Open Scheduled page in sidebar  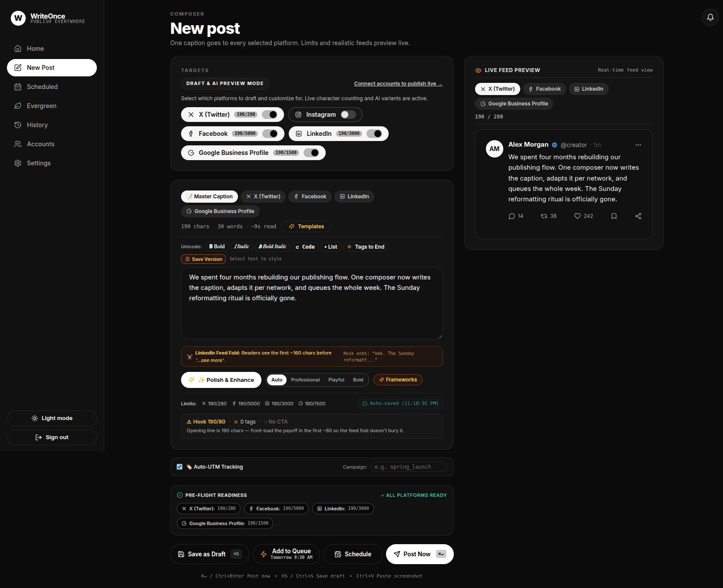click(x=52, y=87)
